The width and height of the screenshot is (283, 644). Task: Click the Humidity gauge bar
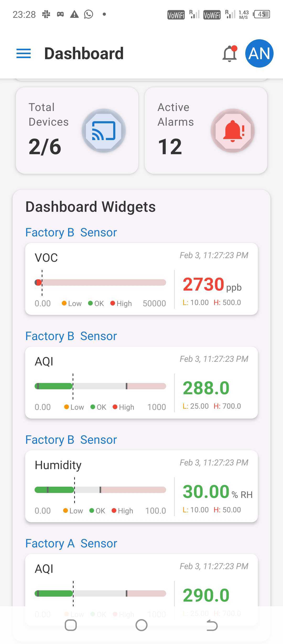pyautogui.click(x=100, y=490)
